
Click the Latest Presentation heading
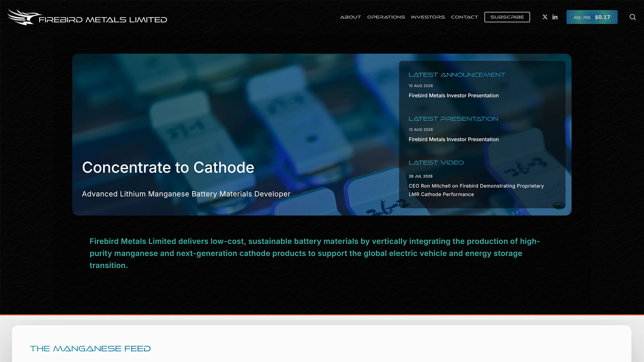[x=453, y=119]
